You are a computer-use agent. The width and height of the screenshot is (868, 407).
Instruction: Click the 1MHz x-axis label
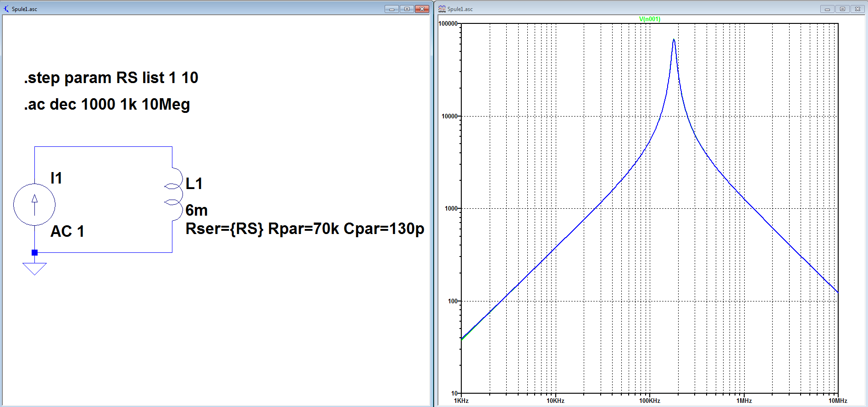pyautogui.click(x=744, y=401)
